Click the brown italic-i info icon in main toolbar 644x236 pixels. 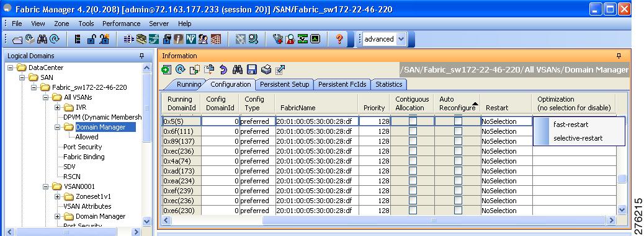[178, 40]
